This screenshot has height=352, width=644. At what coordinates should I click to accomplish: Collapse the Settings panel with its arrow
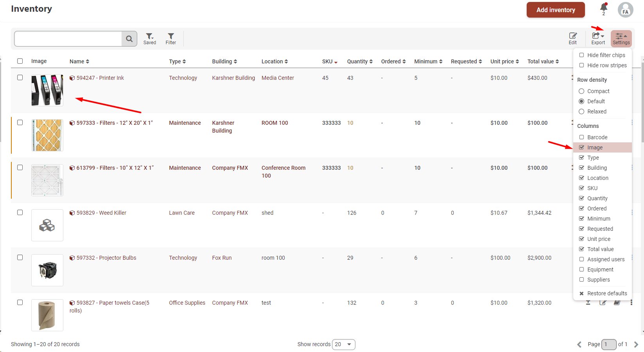pos(625,36)
